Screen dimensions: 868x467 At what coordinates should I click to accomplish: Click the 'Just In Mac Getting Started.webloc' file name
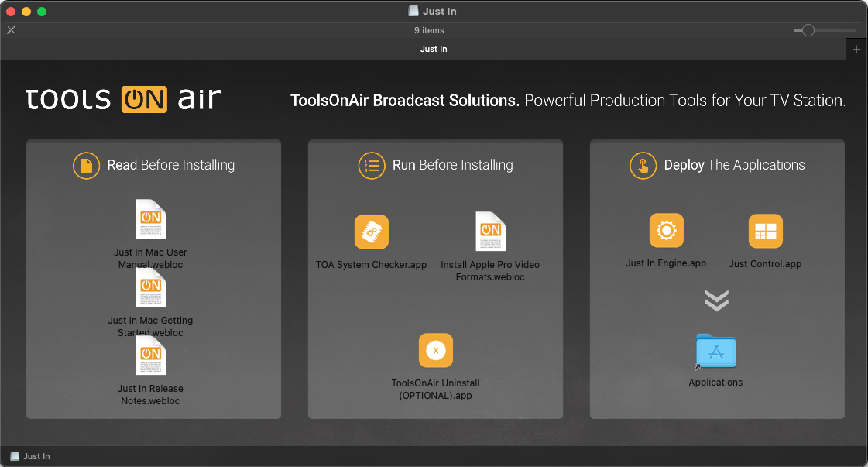click(150, 326)
